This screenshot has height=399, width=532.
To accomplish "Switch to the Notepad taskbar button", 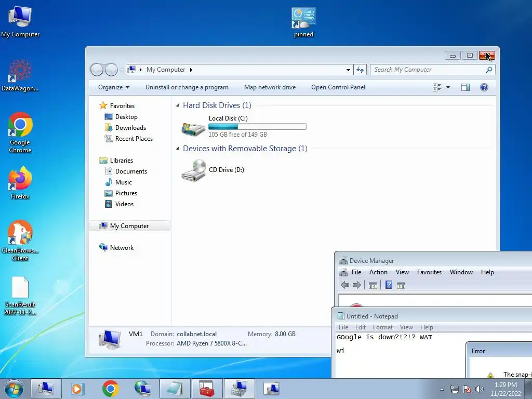I will pyautogui.click(x=175, y=389).
